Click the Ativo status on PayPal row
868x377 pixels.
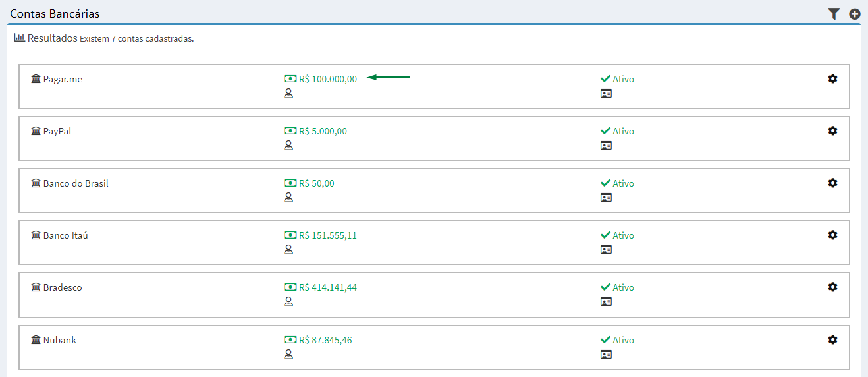[x=623, y=131]
